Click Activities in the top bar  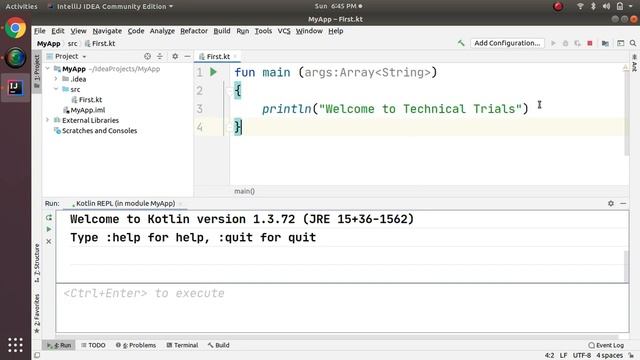[x=21, y=6]
